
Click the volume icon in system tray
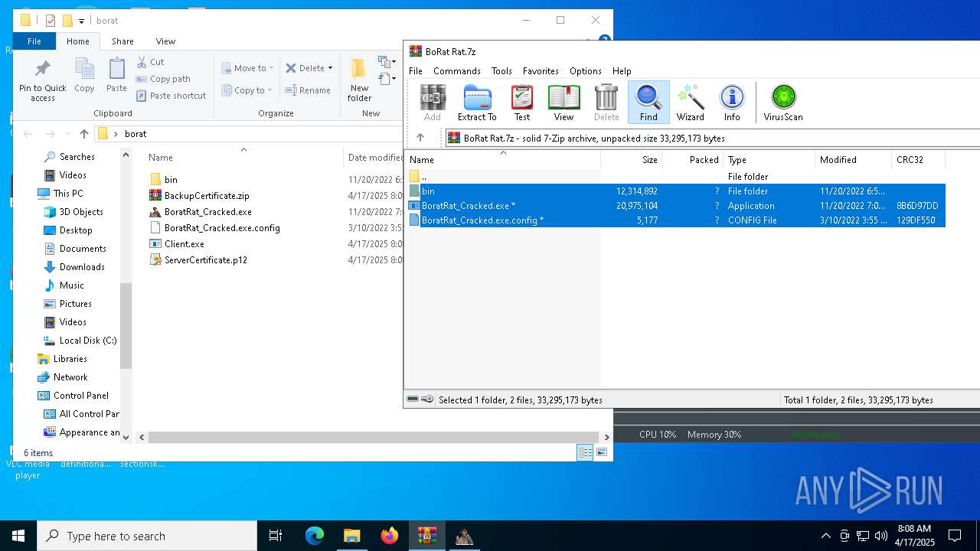(880, 536)
